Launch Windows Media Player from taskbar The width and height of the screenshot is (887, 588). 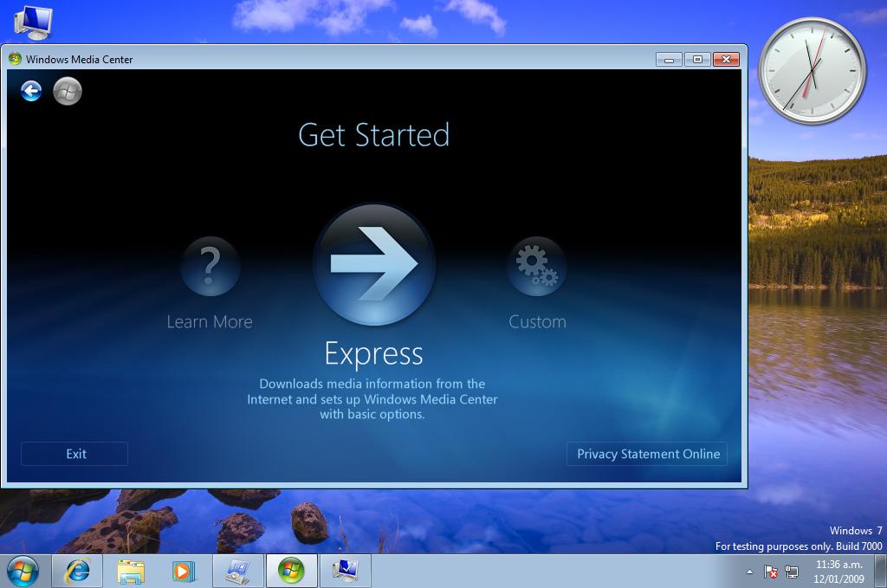[184, 571]
